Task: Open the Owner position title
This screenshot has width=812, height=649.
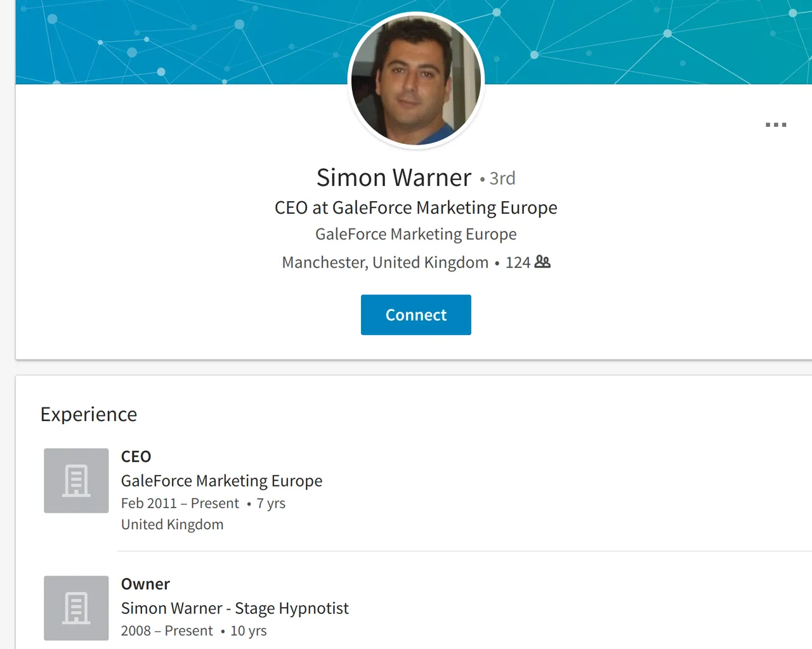Action: [146, 584]
